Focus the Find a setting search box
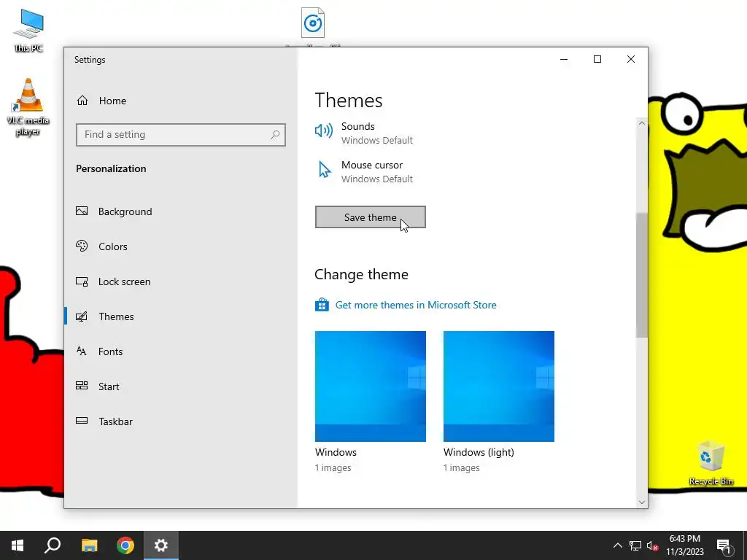 click(x=181, y=135)
